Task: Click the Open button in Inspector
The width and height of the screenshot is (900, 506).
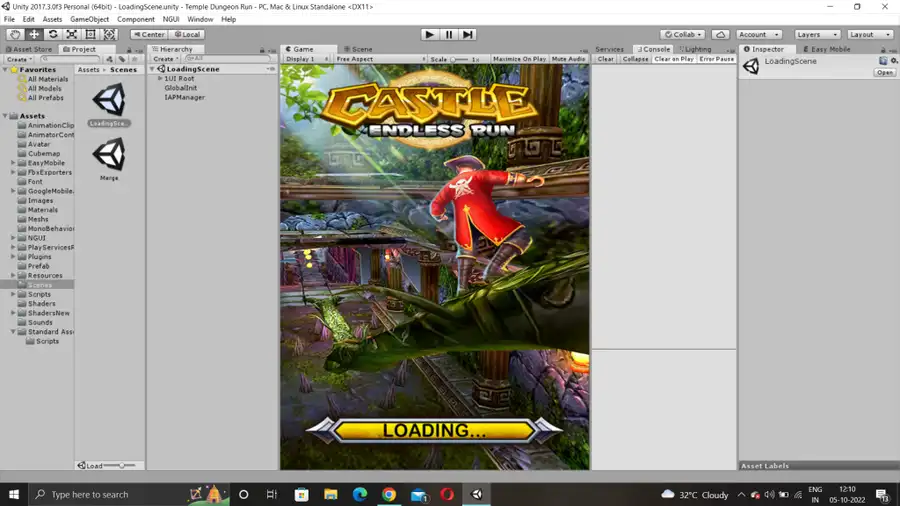Action: pyautogui.click(x=885, y=72)
